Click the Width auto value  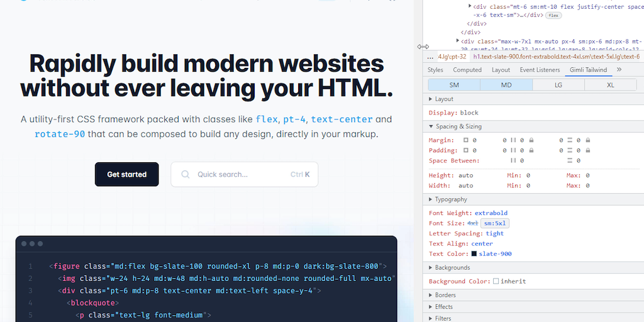[466, 186]
